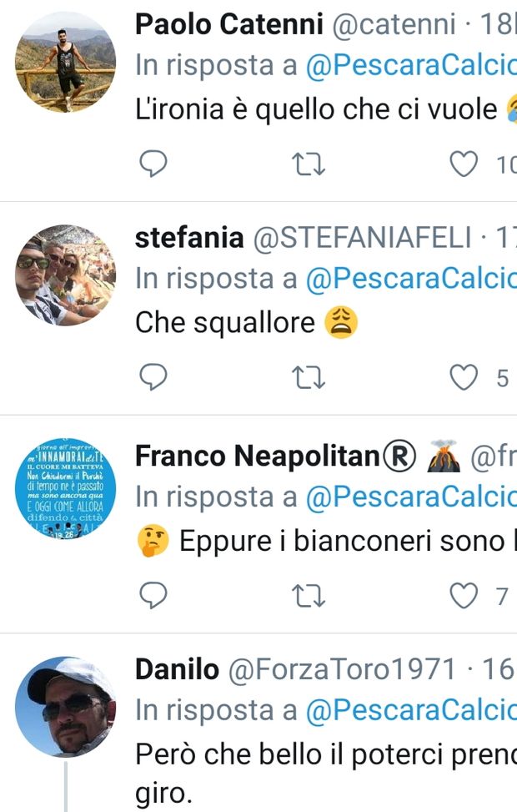Retweet stefania's 'Che squallore' tweet

[x=310, y=379]
